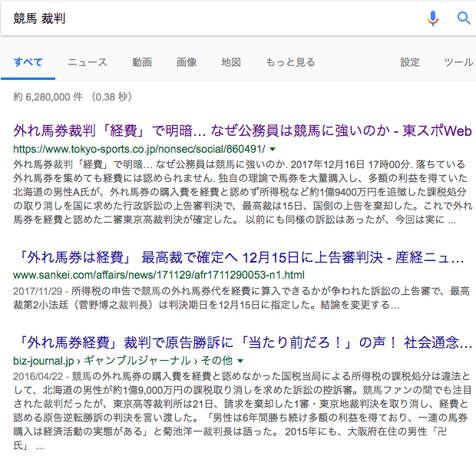Screen dimensions: 476x456
Task: Open 外れ馬券裁判「経費」で明暗 東スポWeb result
Action: [243, 131]
